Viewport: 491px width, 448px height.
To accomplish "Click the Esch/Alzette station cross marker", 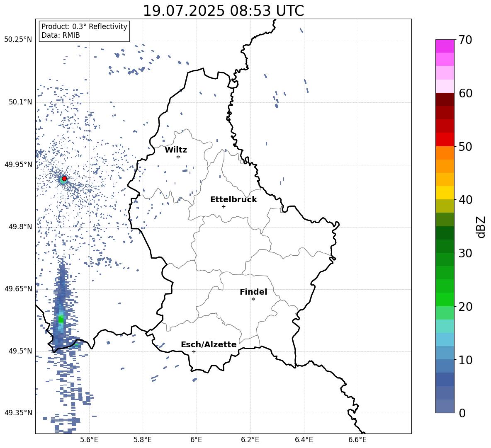I will 194,351.
